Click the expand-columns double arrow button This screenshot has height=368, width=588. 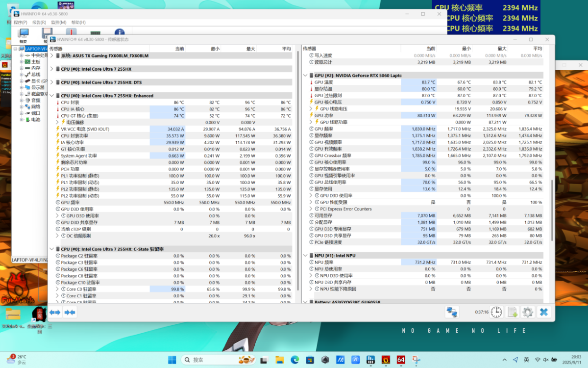pyautogui.click(x=55, y=312)
